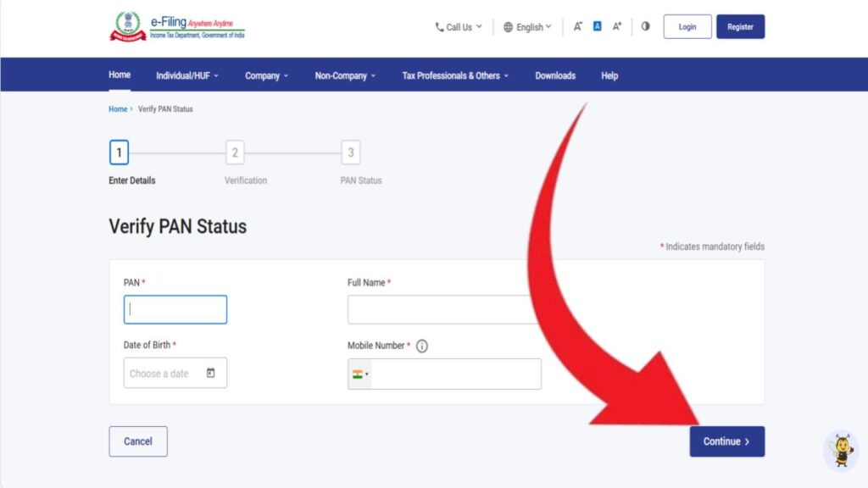Screen dimensions: 868x488
Task: Open the English language dropdown
Action: pos(530,26)
